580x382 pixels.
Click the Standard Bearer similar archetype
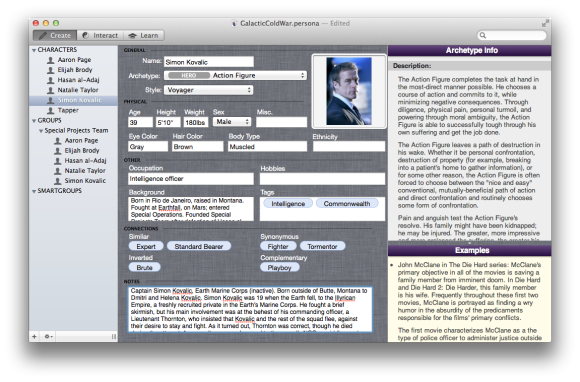point(199,246)
